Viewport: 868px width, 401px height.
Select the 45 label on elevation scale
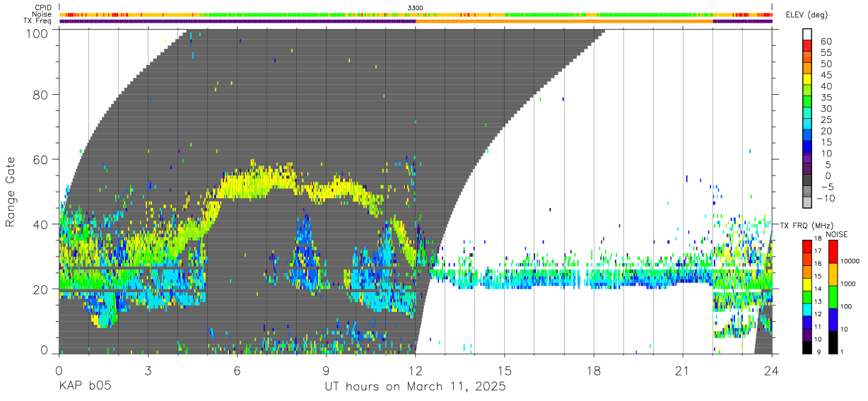pos(826,75)
